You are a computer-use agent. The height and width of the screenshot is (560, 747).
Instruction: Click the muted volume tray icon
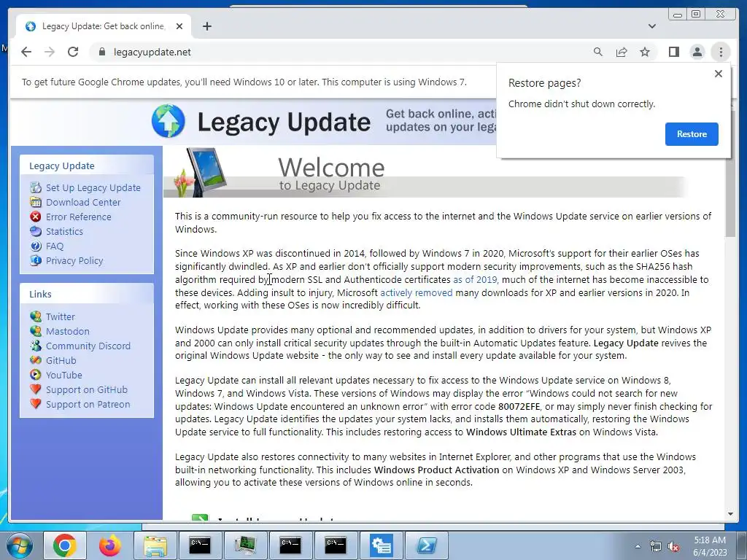click(x=673, y=547)
